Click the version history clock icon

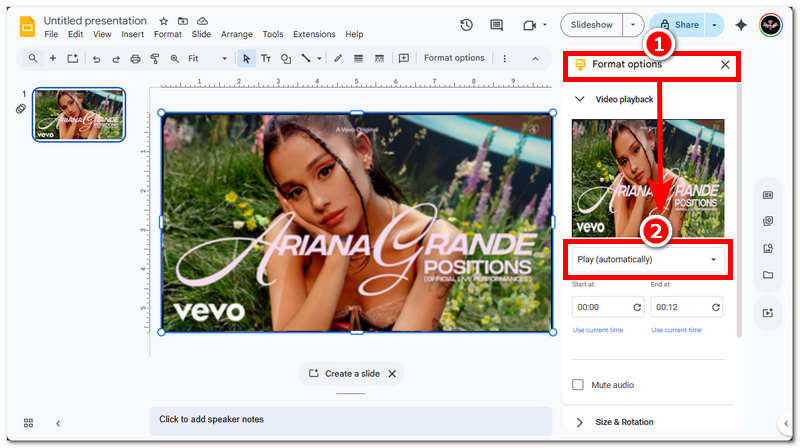pos(466,25)
